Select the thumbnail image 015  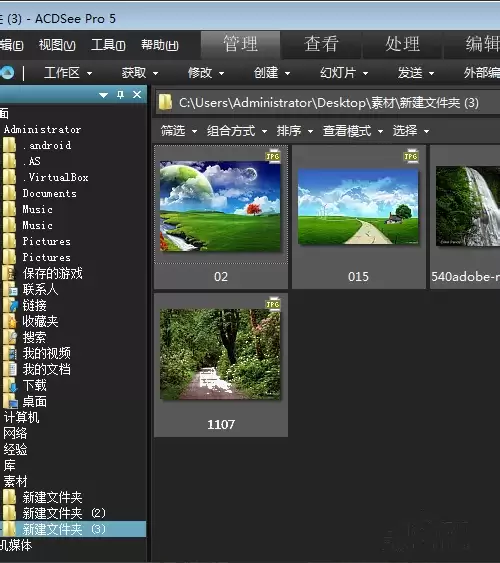358,207
